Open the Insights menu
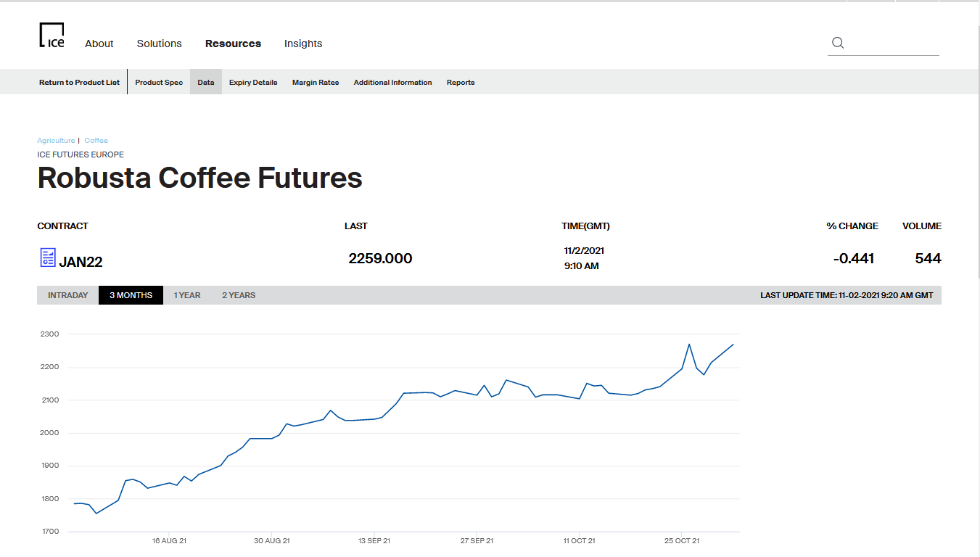This screenshot has height=557, width=980. [303, 44]
